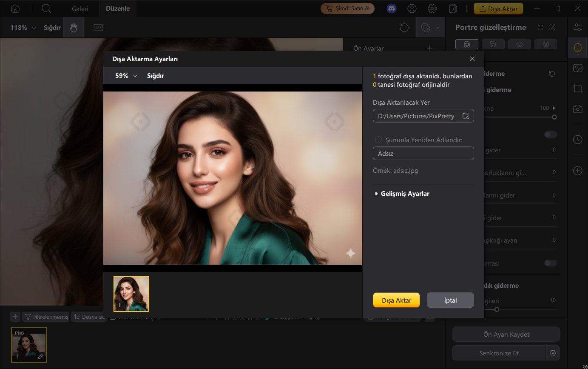Toggle the lower switch in portrait panel
Viewport: 588px width, 369px height.
(x=550, y=263)
